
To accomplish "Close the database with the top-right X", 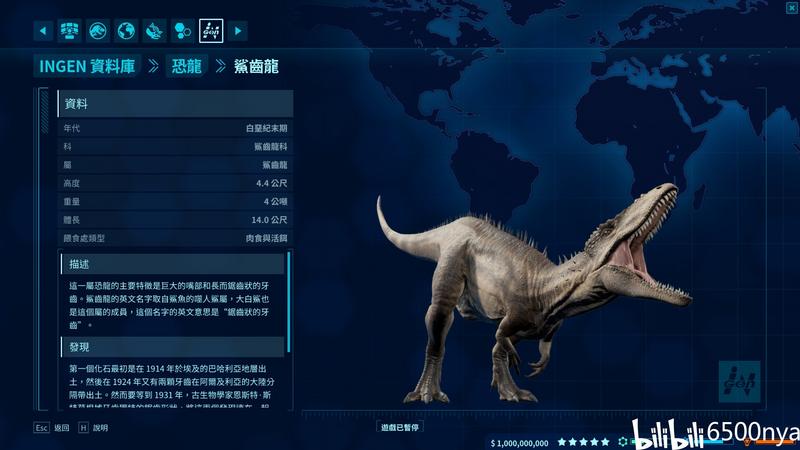I will (x=792, y=7).
